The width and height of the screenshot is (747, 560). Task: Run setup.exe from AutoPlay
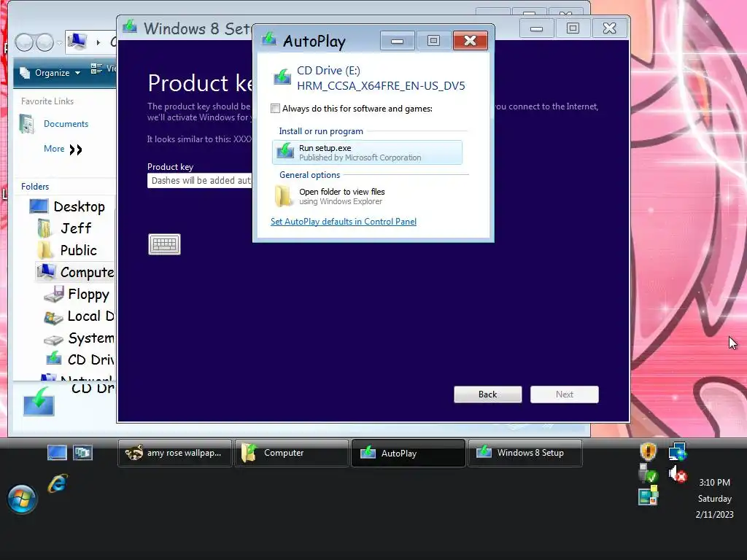[x=367, y=152]
